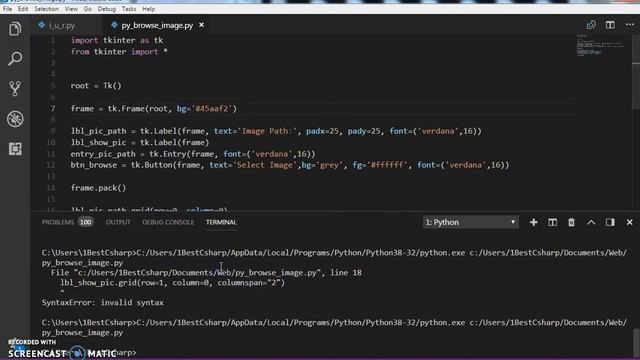This screenshot has height=360, width=640.
Task: Open the File menu
Action: [x=7, y=9]
